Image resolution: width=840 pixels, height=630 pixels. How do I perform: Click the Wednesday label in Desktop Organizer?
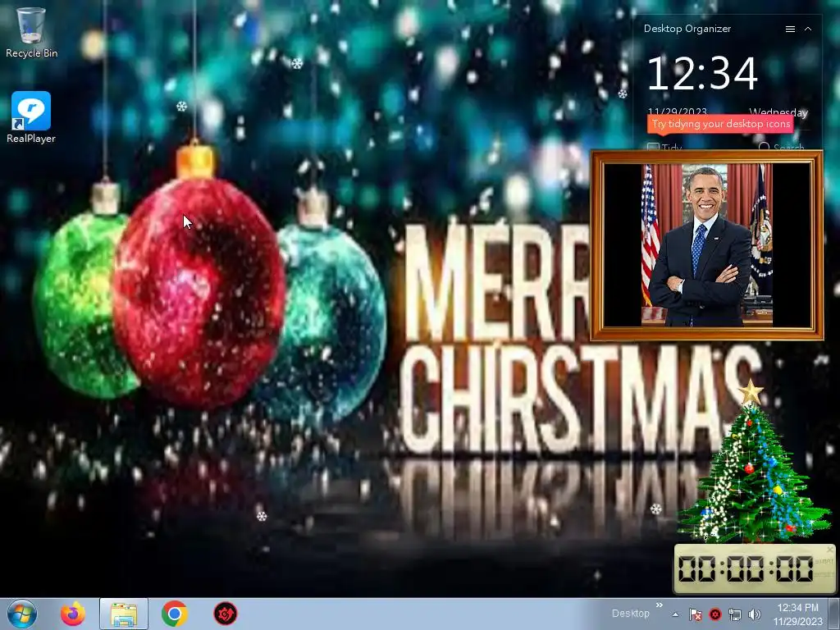[778, 112]
